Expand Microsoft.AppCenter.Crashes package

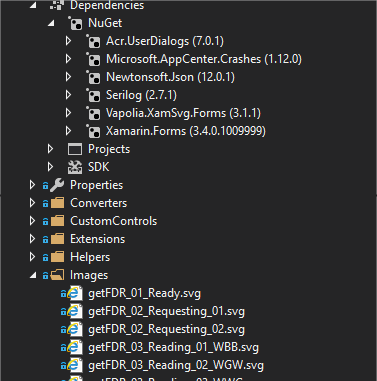(x=68, y=59)
